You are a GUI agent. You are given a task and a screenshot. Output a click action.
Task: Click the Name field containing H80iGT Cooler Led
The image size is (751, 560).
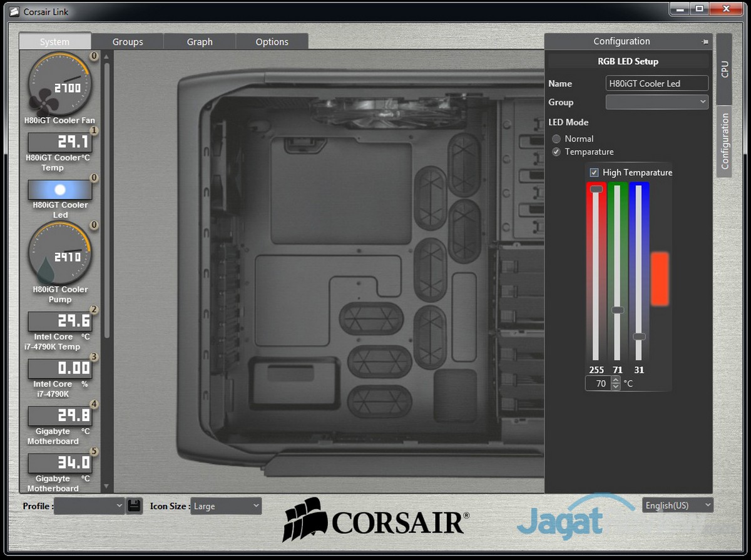(656, 83)
